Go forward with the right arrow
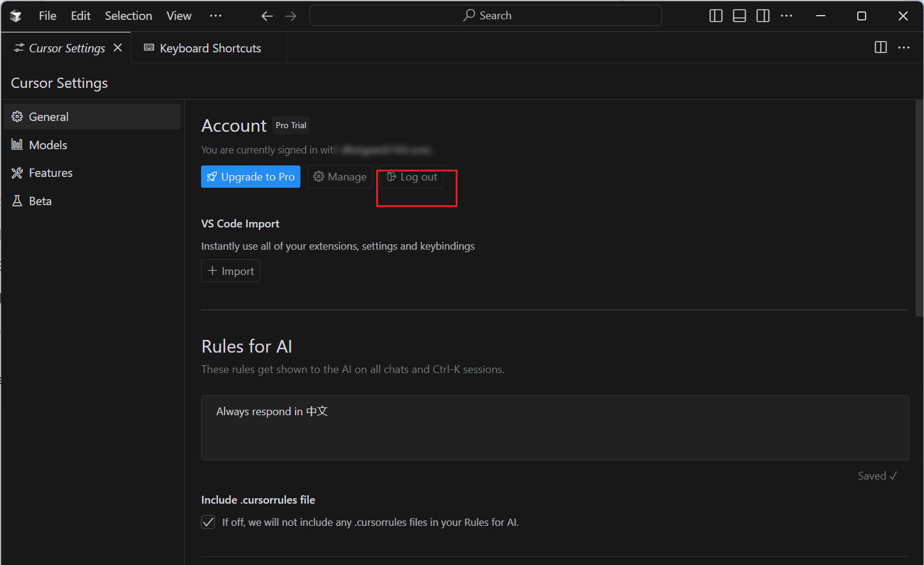Viewport: 924px width, 565px height. point(291,16)
